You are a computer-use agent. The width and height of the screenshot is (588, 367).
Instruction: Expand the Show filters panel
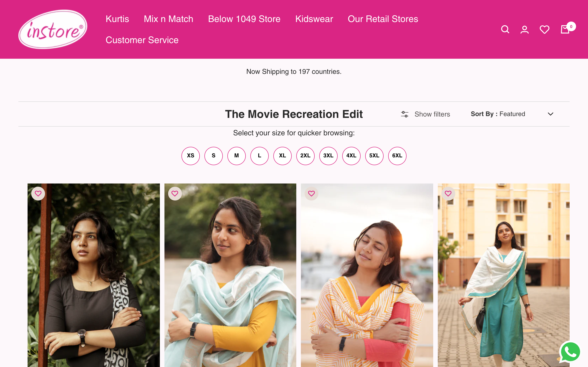[425, 114]
